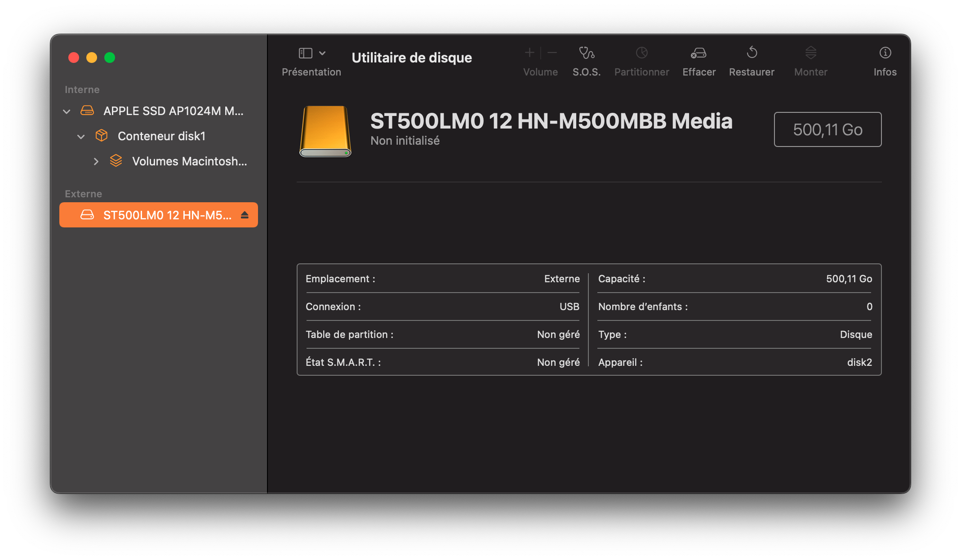Click the USB connection value
The width and height of the screenshot is (961, 560).
pyautogui.click(x=569, y=307)
